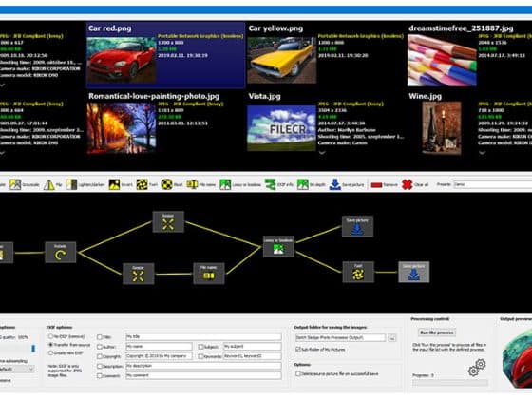
Task: Select the colored pencils dreamstimefree thumbnail
Action: pyautogui.click(x=442, y=61)
